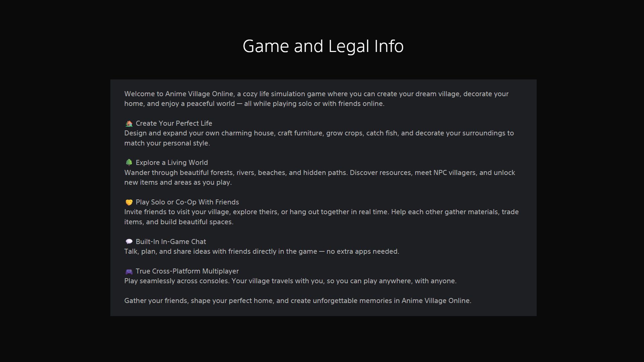Screen dimensions: 644x362
Task: Click the Explore a Living World heading
Action: tap(172, 163)
